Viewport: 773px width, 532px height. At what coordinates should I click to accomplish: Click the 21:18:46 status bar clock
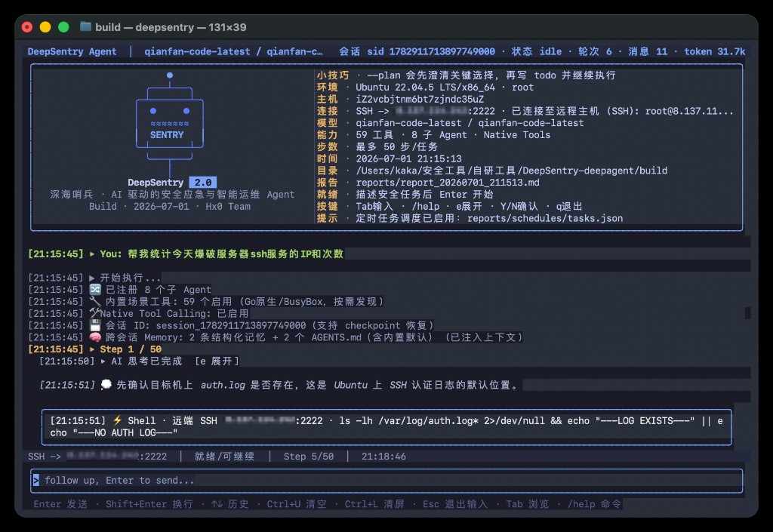(383, 457)
